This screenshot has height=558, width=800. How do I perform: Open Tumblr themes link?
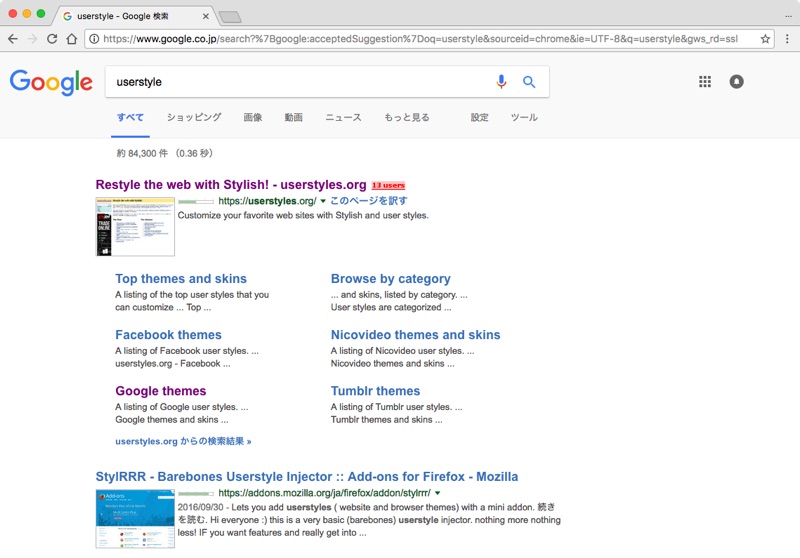pyautogui.click(x=375, y=391)
